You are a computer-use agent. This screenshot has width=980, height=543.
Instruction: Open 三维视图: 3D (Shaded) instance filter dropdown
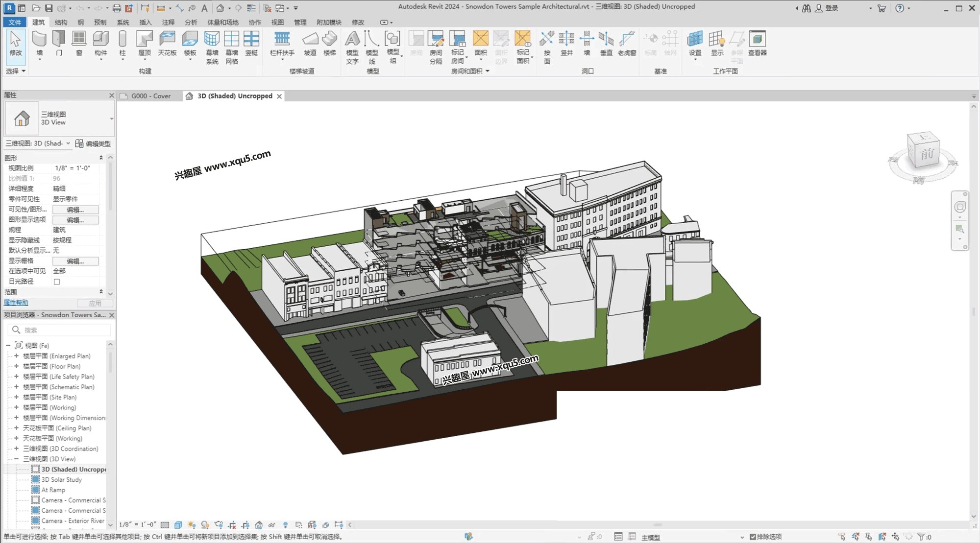click(68, 143)
